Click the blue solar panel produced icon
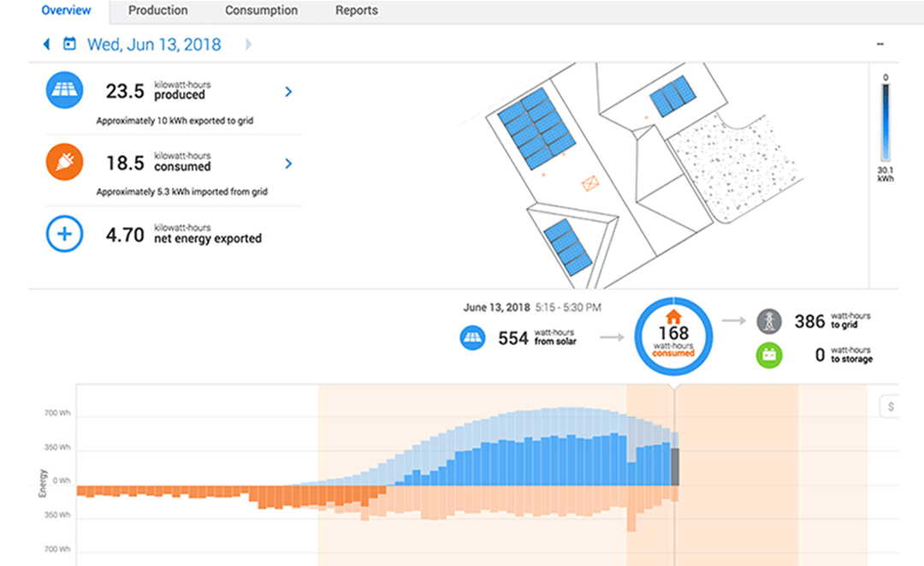924x566 pixels. [x=64, y=90]
